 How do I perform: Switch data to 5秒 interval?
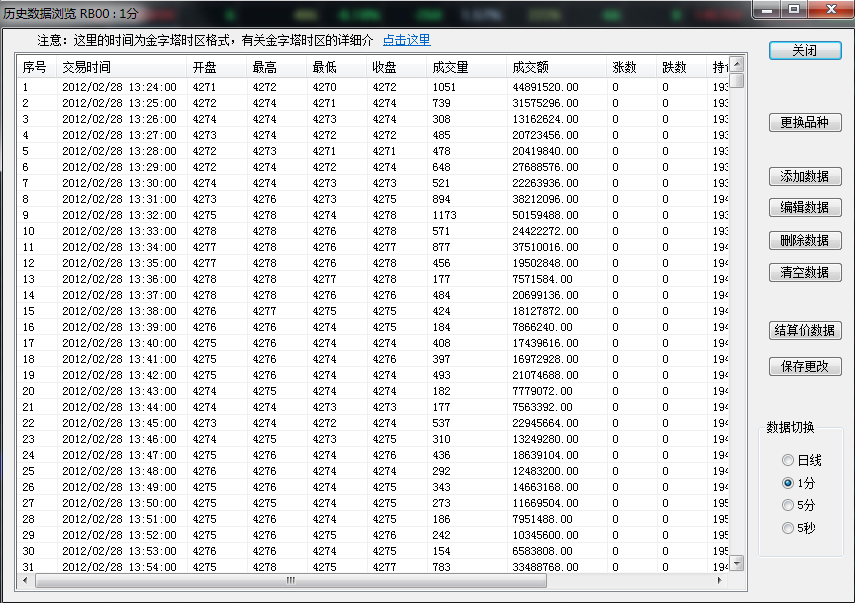click(x=788, y=528)
